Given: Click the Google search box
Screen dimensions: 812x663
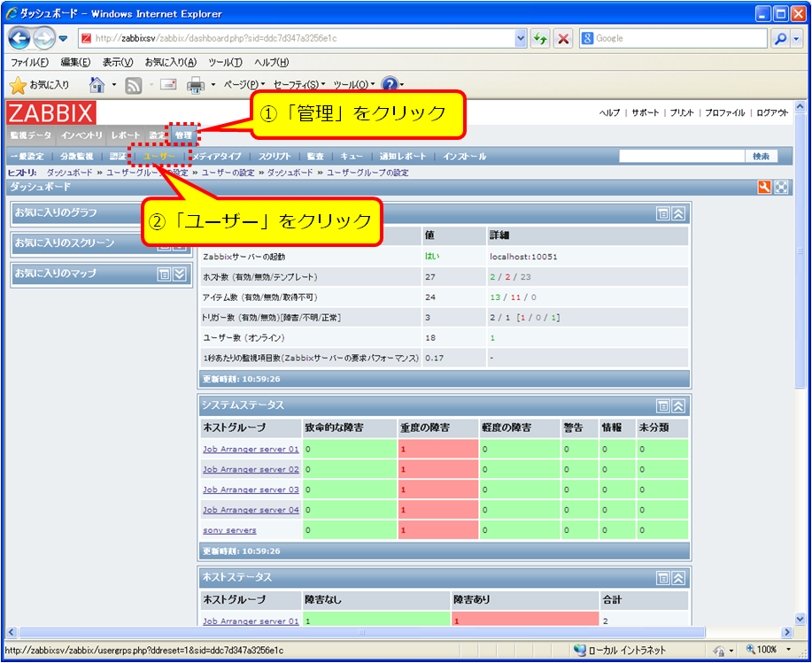Looking at the screenshot, I should pos(673,38).
